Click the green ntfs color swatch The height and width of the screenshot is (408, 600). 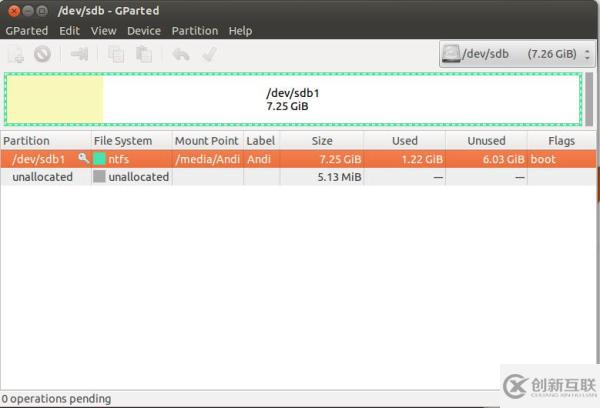[x=99, y=159]
